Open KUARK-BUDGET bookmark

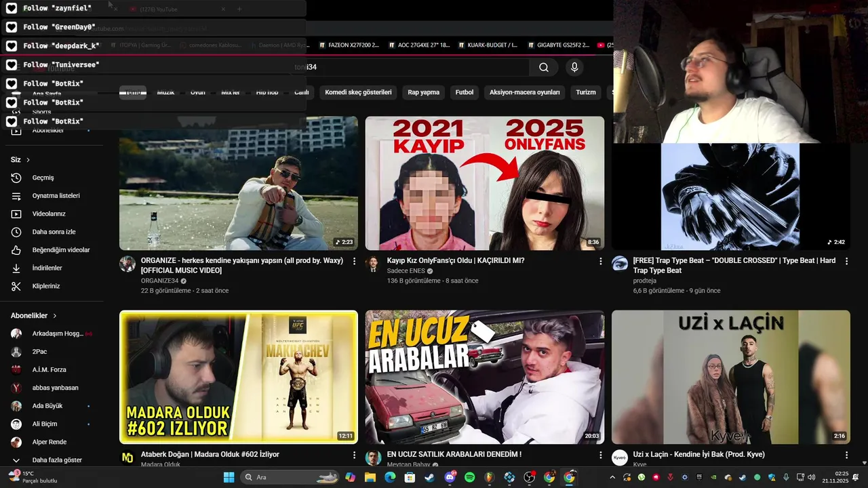(488, 45)
